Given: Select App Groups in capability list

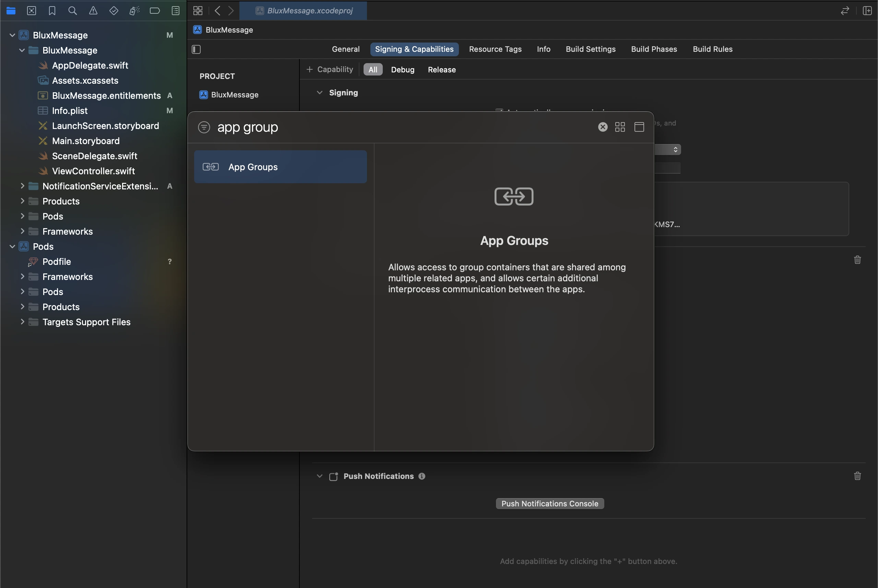Looking at the screenshot, I should [281, 167].
